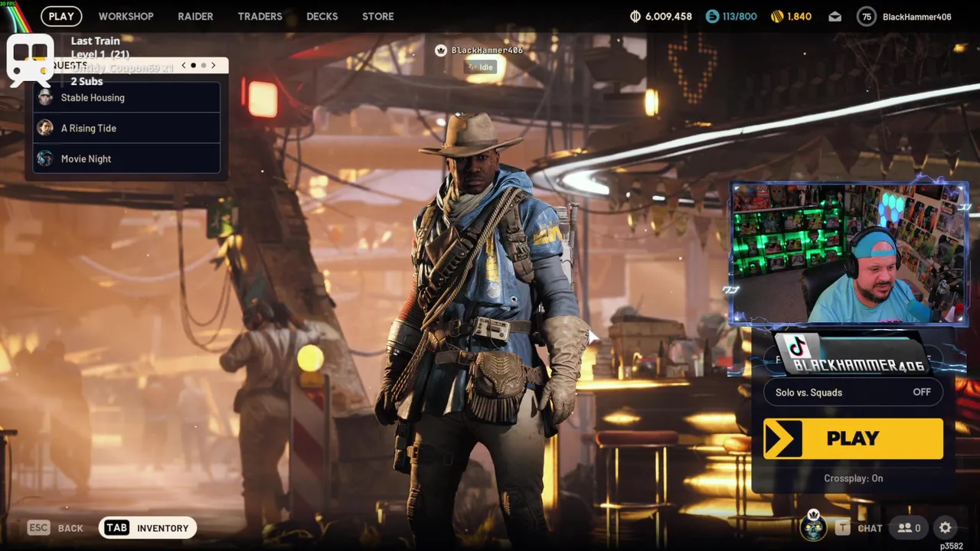Screen dimensions: 980x551
Task: Open settings gear icon
Action: pyautogui.click(x=946, y=528)
